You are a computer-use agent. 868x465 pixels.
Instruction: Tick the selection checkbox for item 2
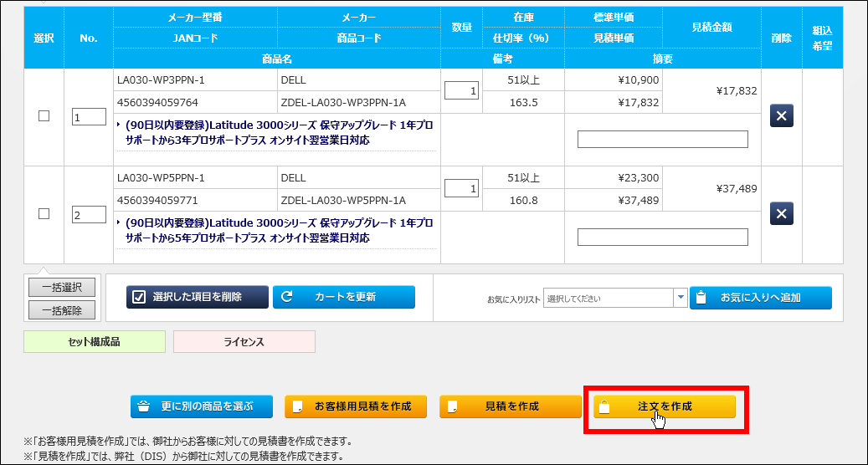click(44, 214)
